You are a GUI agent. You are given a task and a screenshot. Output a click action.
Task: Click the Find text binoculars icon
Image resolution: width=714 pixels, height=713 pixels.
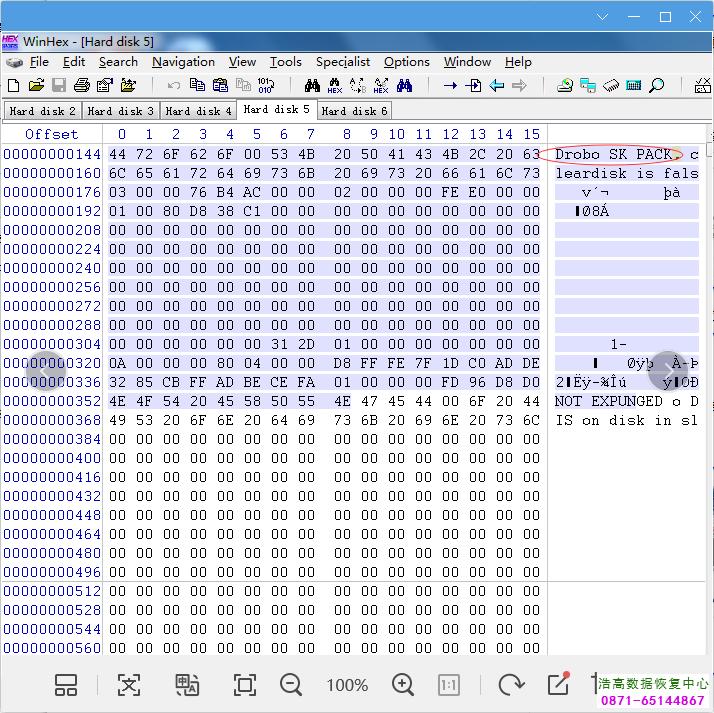(312, 86)
